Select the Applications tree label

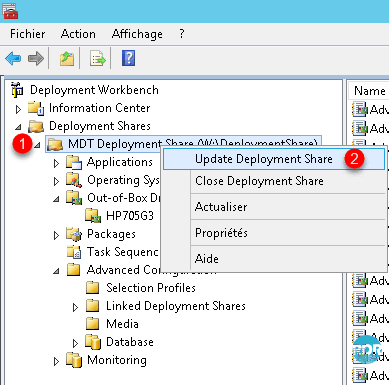click(120, 162)
